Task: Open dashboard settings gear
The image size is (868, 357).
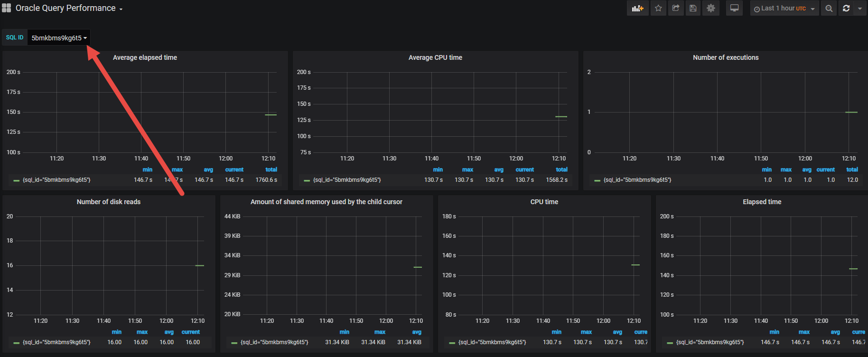Action: pyautogui.click(x=710, y=8)
